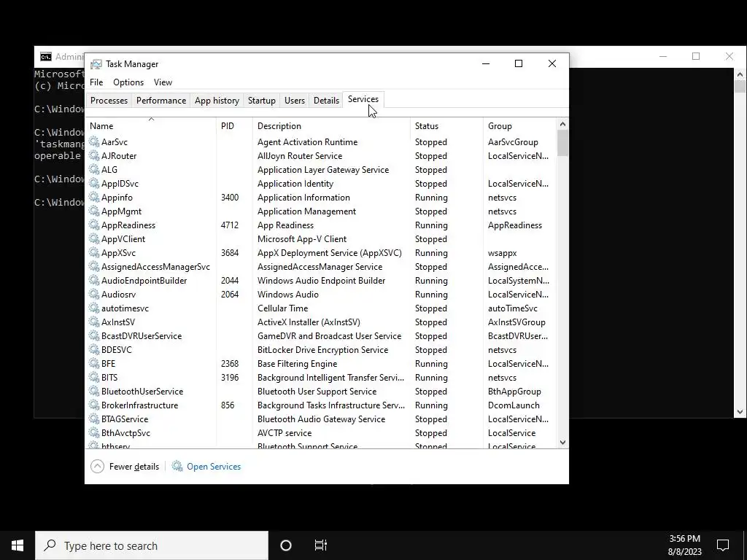
Task: Open Cortana from the taskbar circle
Action: click(286, 545)
